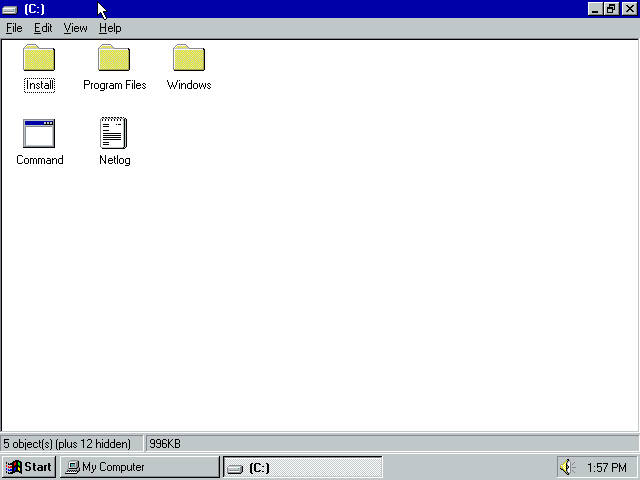Open the Start menu
Image resolution: width=640 pixels, height=480 pixels.
(29, 467)
